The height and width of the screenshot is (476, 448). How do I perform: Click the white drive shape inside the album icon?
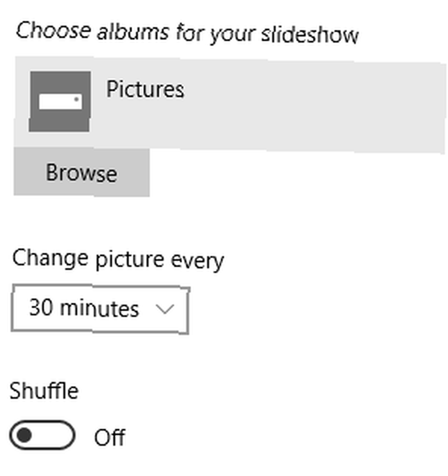[x=60, y=101]
